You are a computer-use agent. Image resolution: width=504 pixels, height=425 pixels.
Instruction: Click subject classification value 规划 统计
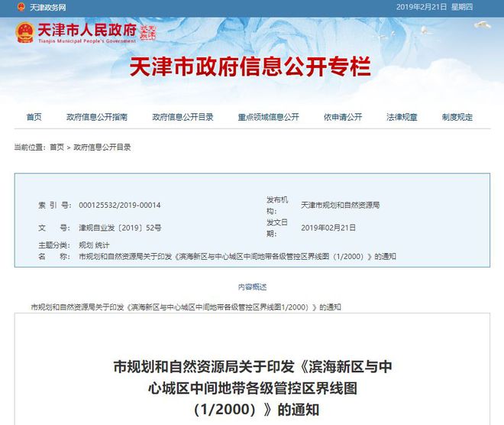pos(94,245)
